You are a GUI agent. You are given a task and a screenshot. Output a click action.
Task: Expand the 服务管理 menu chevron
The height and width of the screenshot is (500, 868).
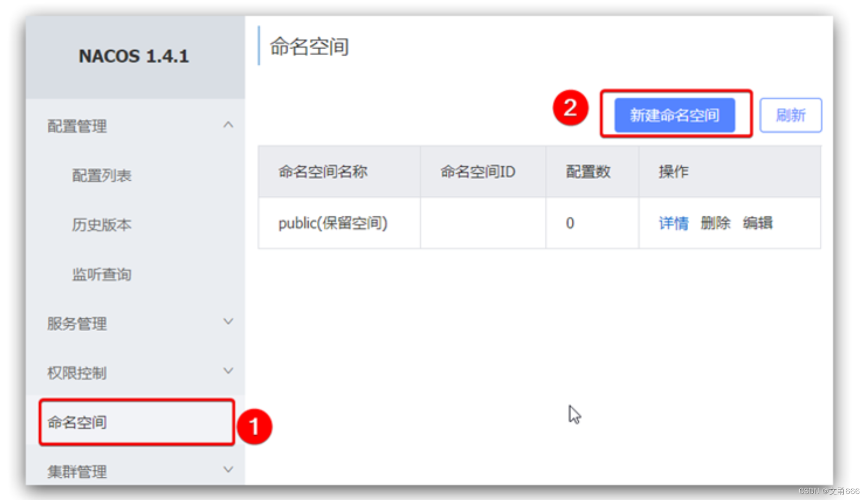click(229, 321)
